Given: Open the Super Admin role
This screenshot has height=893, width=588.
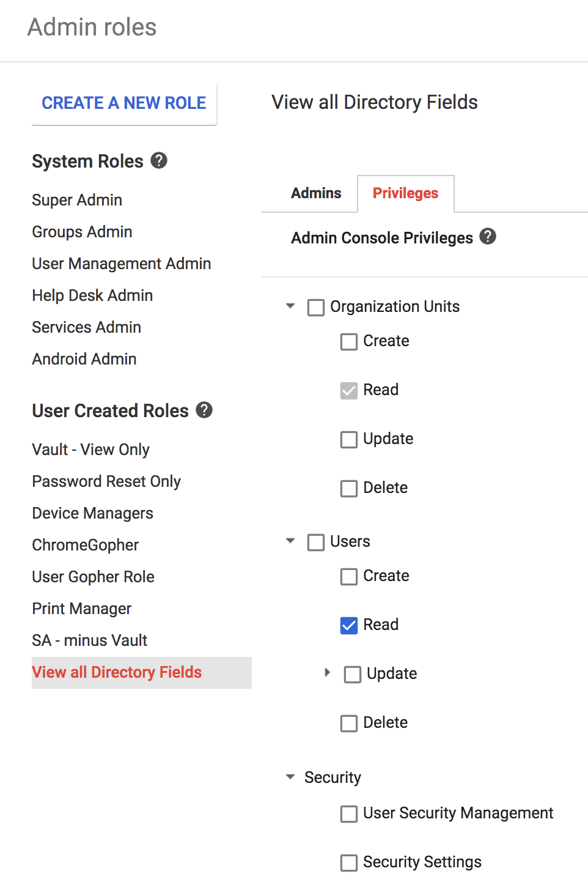Looking at the screenshot, I should [x=77, y=200].
